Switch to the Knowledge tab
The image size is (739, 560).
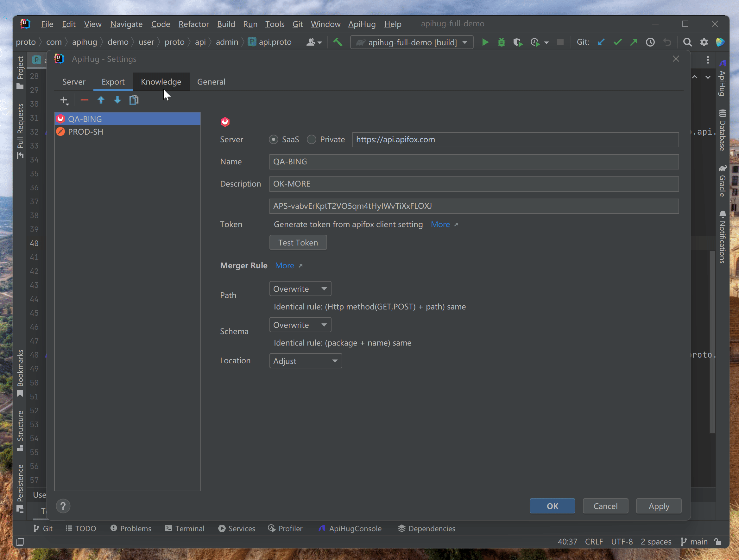tap(161, 82)
